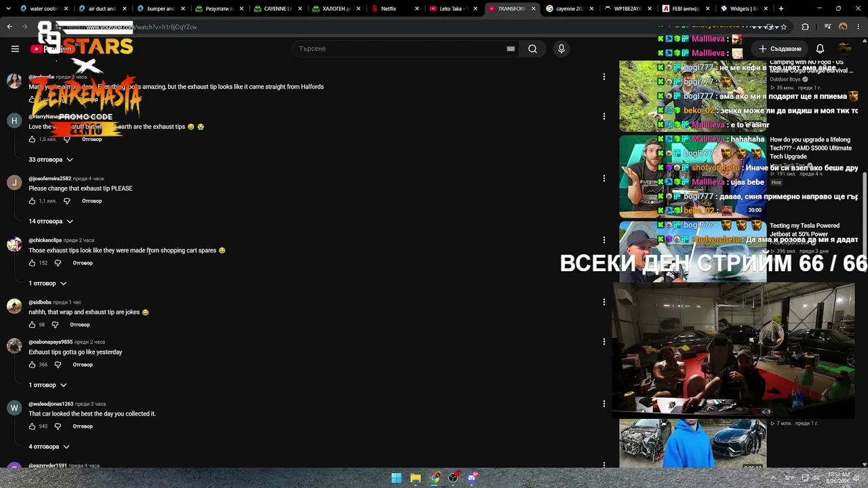The image size is (868, 488).
Task: Open the Camping with NO Food video thumbnail
Action: pos(692,96)
